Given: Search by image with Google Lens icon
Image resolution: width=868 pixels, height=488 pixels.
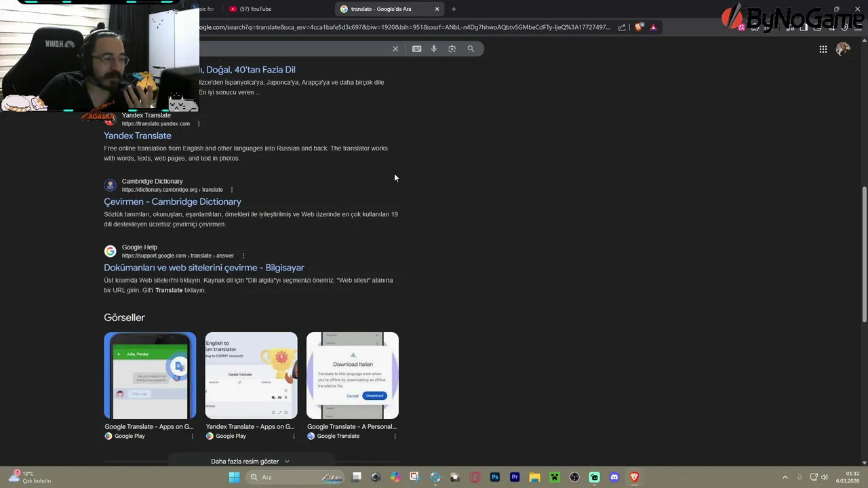Looking at the screenshot, I should coord(452,49).
